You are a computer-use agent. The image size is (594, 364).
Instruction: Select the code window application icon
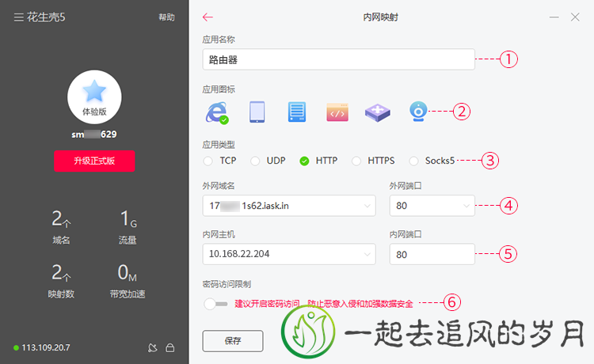(337, 112)
